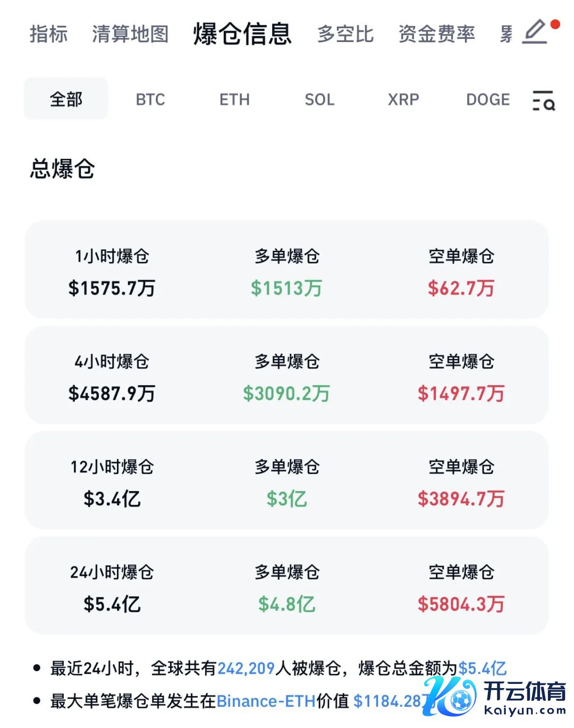Filter liquidations by ETH
The image size is (574, 728).
(x=234, y=99)
